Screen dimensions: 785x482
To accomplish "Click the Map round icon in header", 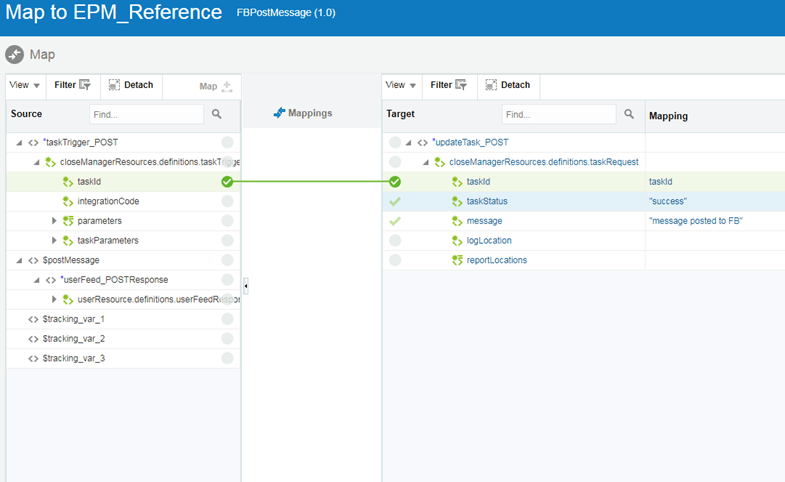I will click(15, 55).
